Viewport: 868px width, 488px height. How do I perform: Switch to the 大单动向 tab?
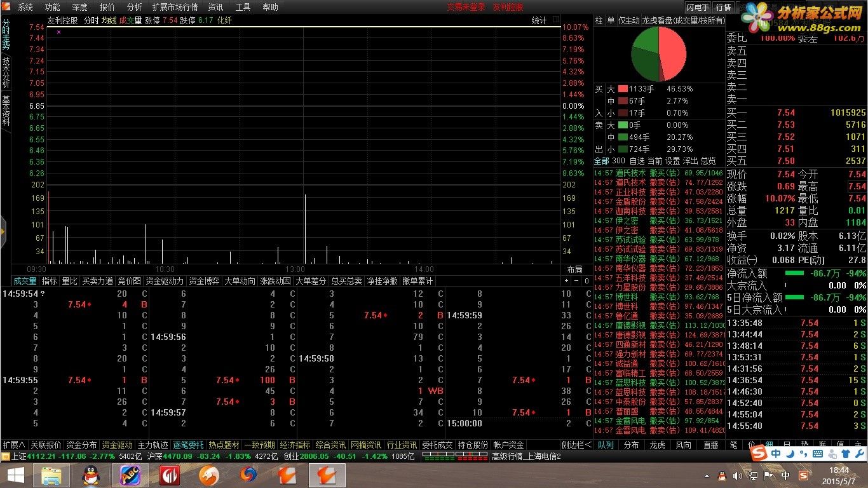pos(240,281)
